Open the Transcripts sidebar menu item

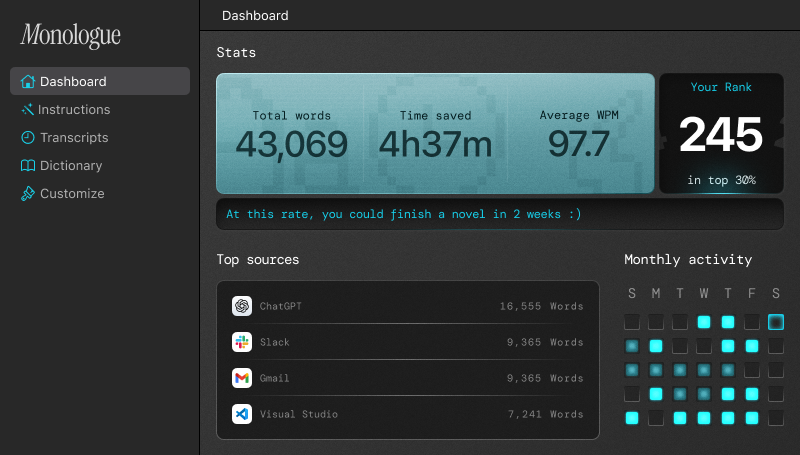(73, 138)
